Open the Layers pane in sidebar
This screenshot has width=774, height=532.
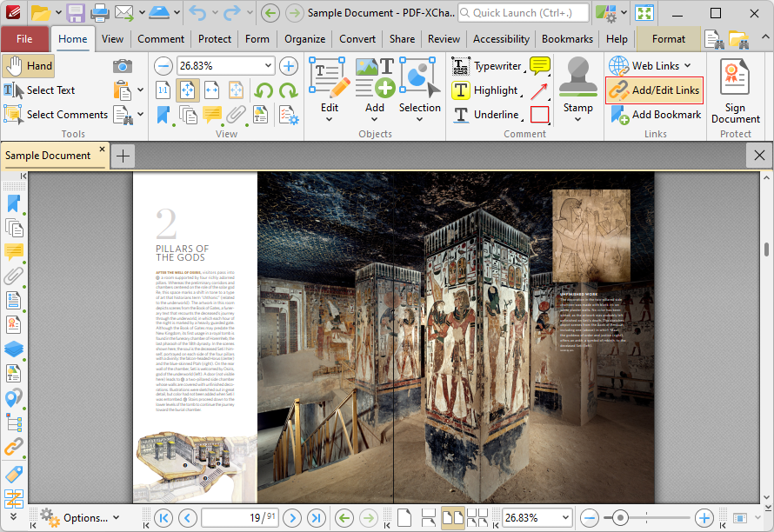click(x=14, y=349)
